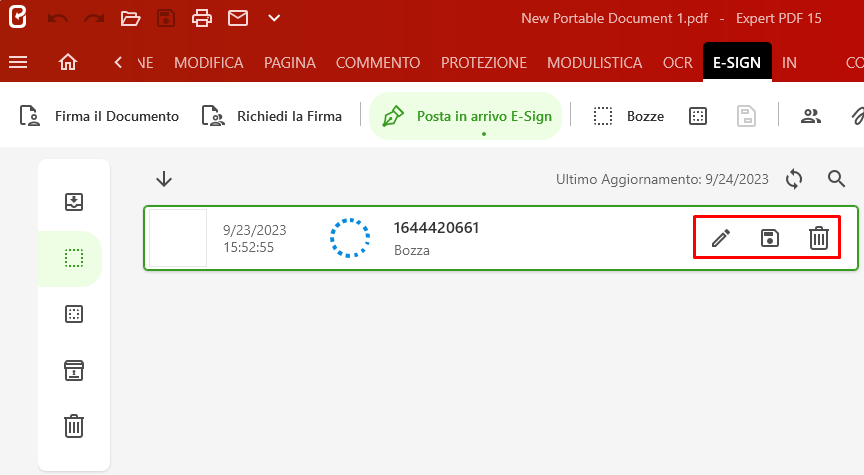Expand the quick access toolbar dropdown
The width and height of the screenshot is (864, 475).
[274, 18]
